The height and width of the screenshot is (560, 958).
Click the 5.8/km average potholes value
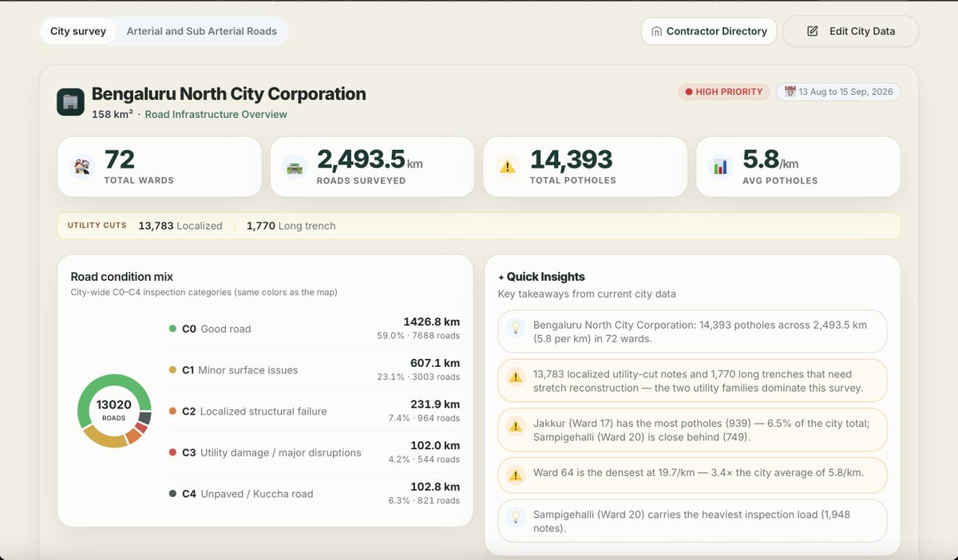[770, 160]
